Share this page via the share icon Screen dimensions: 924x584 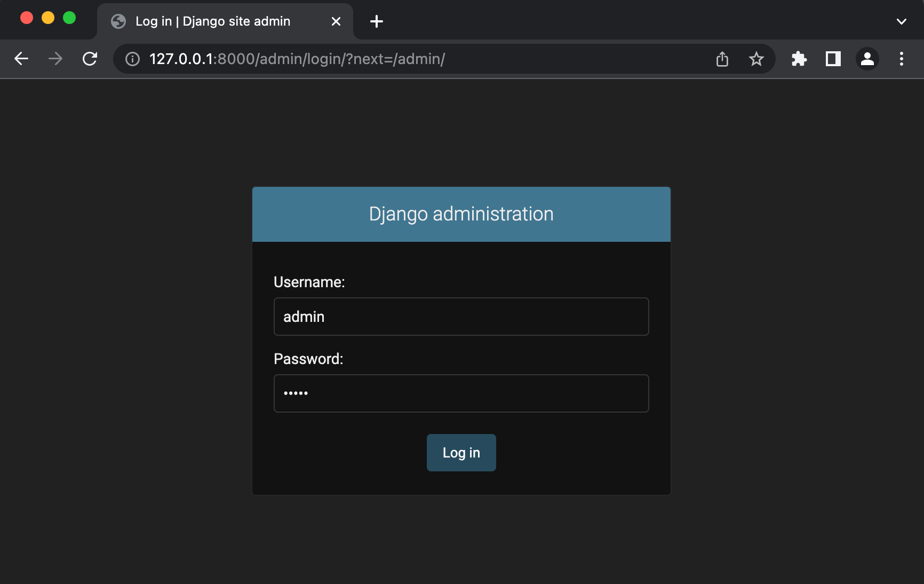click(722, 59)
